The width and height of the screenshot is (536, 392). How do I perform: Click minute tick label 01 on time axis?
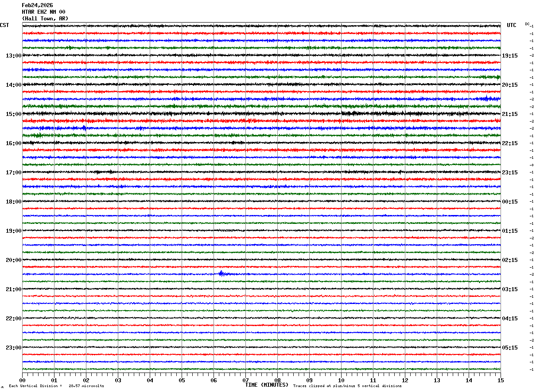(x=54, y=380)
